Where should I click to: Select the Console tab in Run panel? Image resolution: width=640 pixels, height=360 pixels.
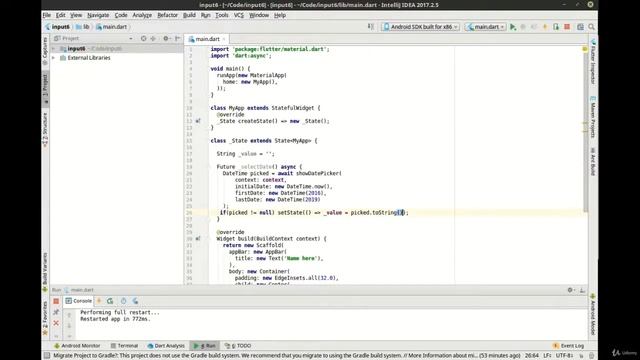coord(79,301)
